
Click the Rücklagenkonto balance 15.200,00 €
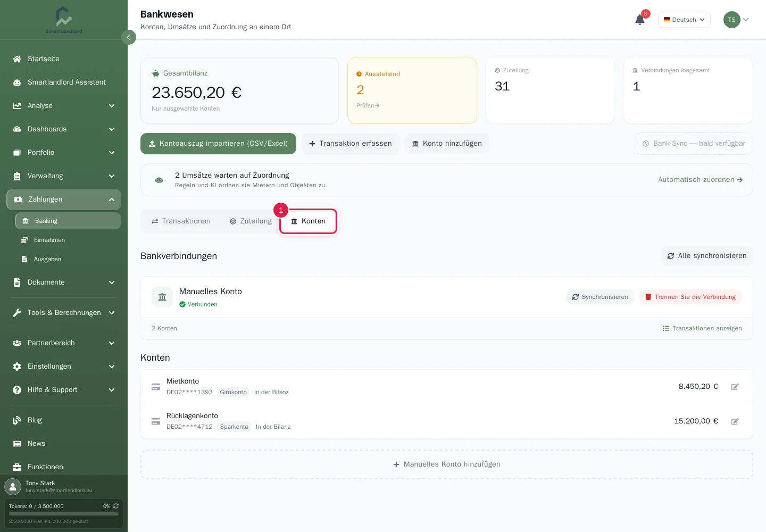coord(696,421)
